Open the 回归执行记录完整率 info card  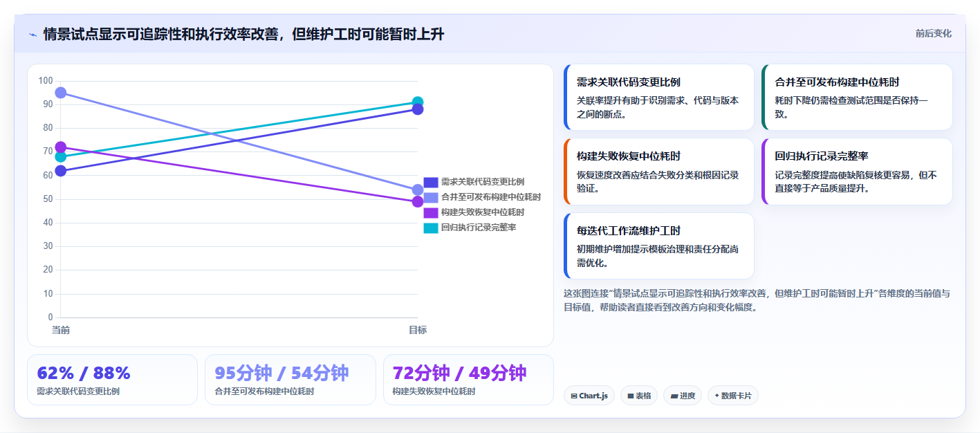(857, 172)
